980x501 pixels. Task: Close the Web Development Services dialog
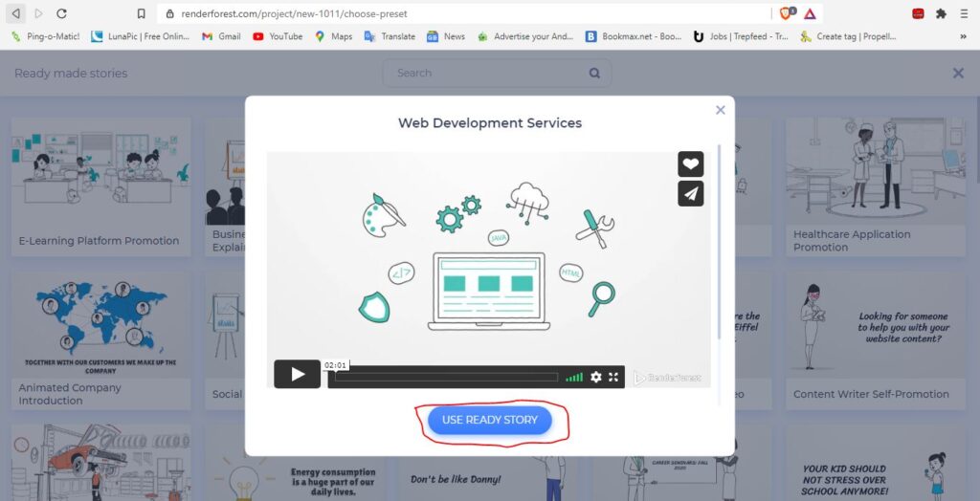(x=720, y=110)
